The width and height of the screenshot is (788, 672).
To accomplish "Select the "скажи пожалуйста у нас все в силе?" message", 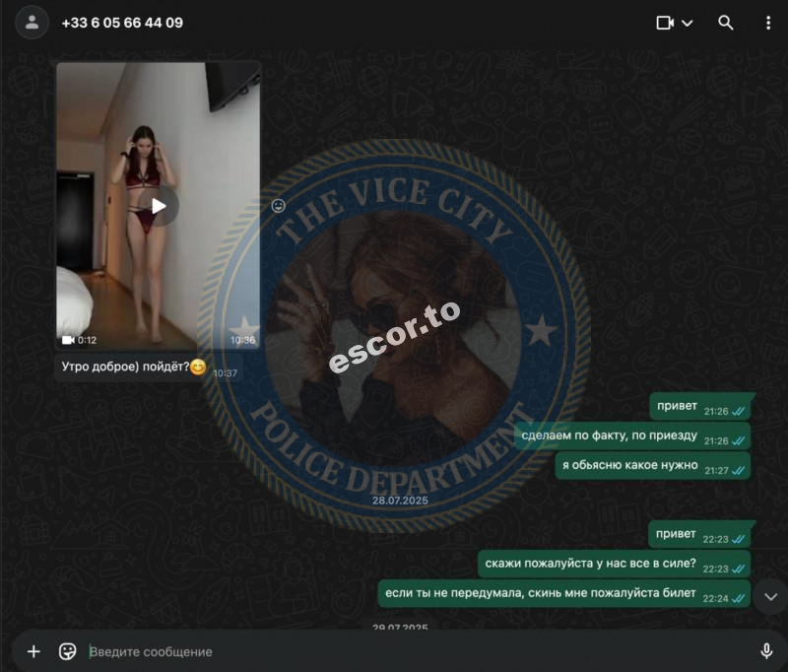I will (614, 564).
